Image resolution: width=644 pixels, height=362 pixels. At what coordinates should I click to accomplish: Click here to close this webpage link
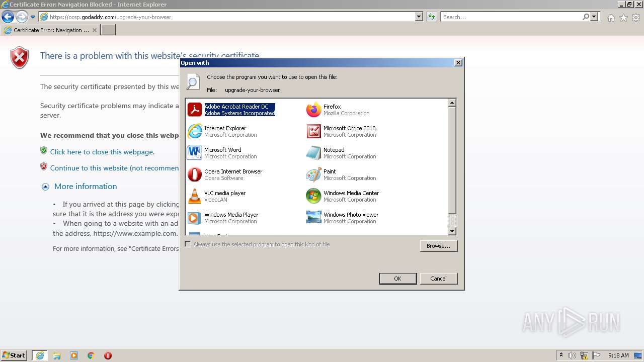coord(102,152)
